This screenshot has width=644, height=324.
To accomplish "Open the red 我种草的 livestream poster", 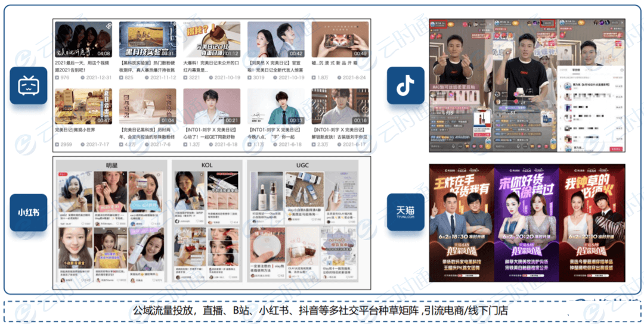I will pyautogui.click(x=592, y=222).
